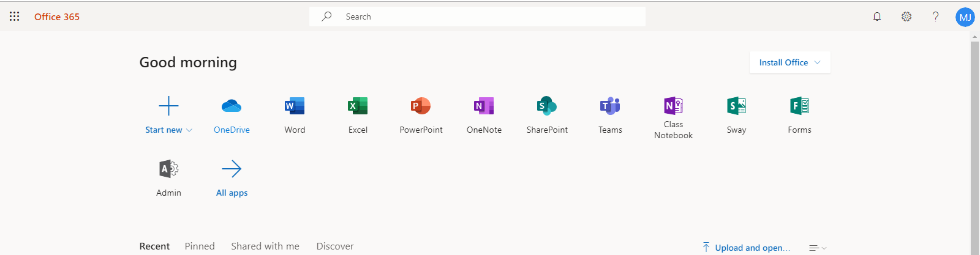Expand the Install Office dropdown
Image resolution: width=980 pixels, height=255 pixels.
tap(790, 62)
